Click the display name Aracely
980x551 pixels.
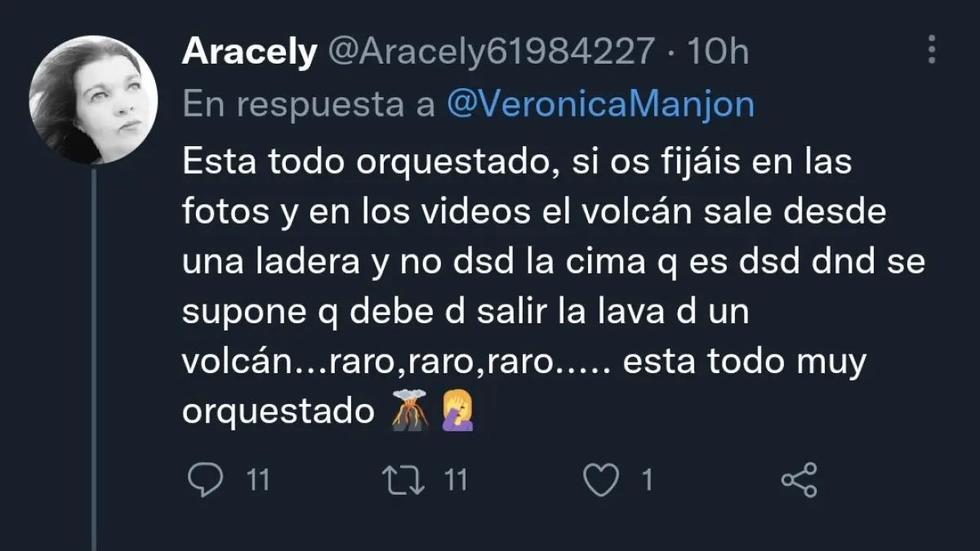coord(249,52)
